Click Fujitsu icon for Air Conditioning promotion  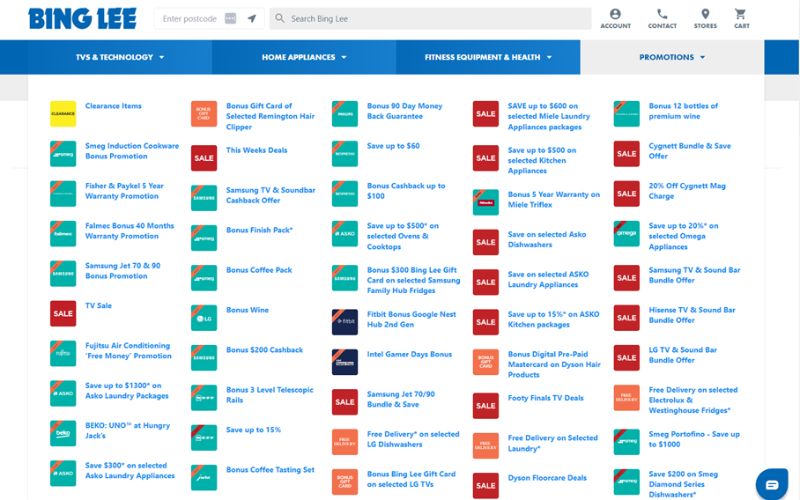coord(63,353)
